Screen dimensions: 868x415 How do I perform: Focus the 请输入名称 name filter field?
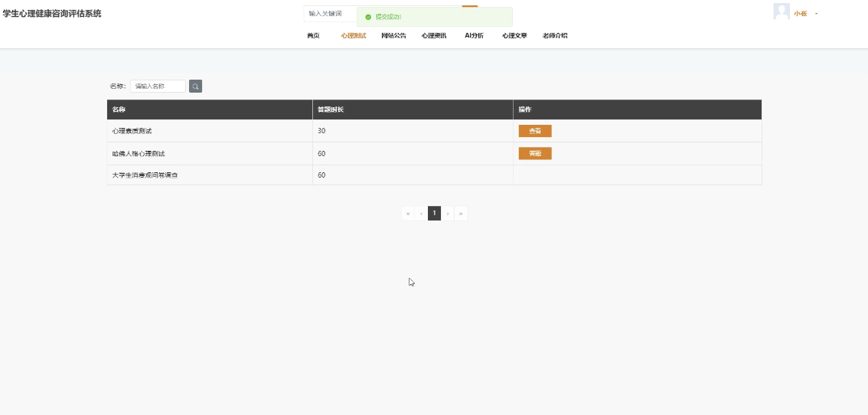[x=158, y=87]
